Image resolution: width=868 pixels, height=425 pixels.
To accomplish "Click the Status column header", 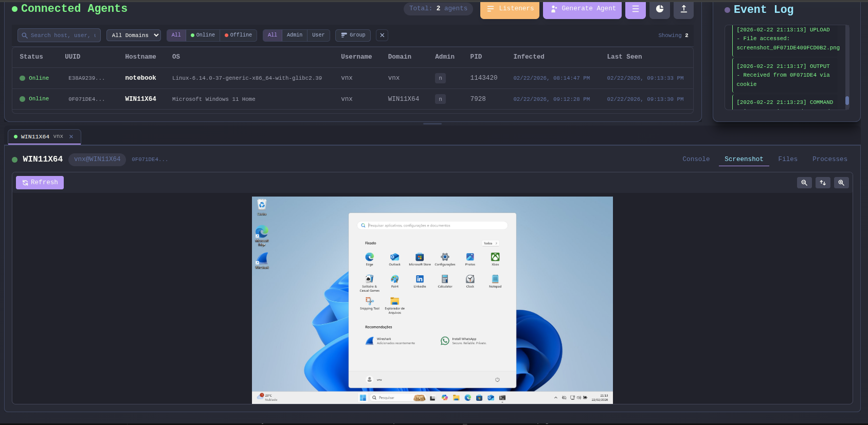I will tap(31, 57).
